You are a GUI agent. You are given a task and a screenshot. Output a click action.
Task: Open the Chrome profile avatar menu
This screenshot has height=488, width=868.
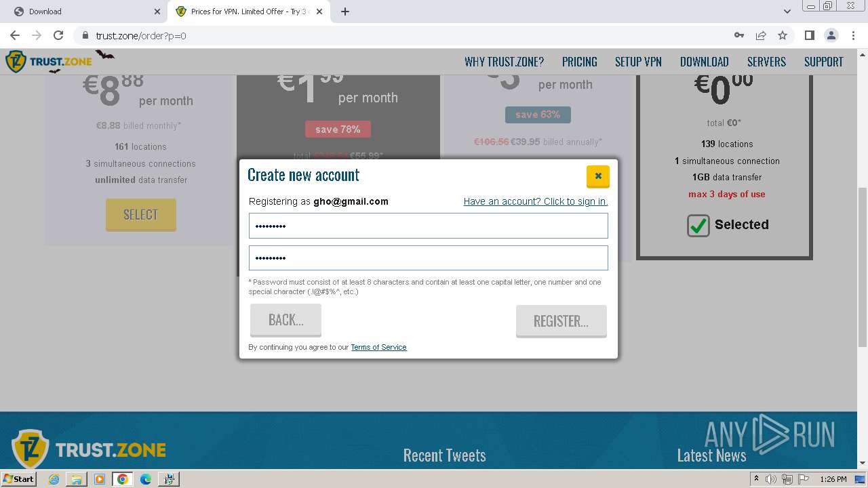(831, 35)
